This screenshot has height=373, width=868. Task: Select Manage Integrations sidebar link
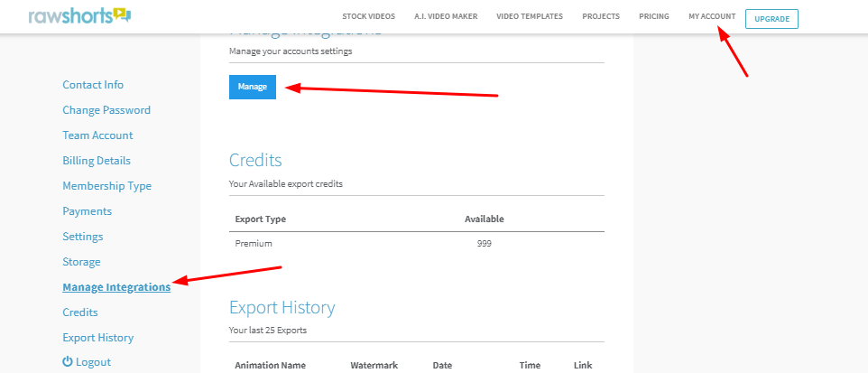pyautogui.click(x=116, y=287)
